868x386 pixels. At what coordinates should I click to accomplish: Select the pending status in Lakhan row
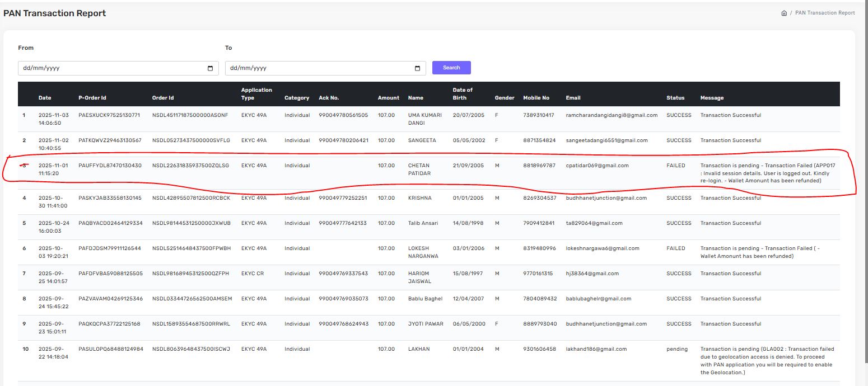(x=677, y=349)
